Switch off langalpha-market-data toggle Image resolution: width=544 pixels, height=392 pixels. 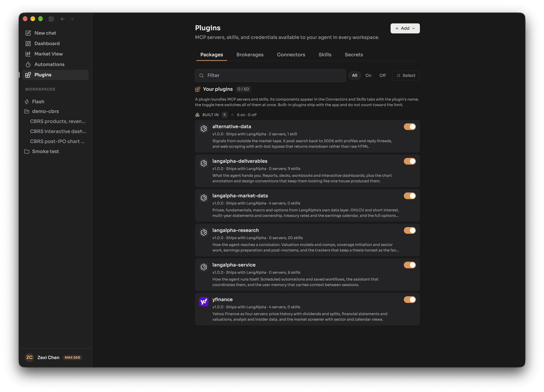[x=410, y=196]
